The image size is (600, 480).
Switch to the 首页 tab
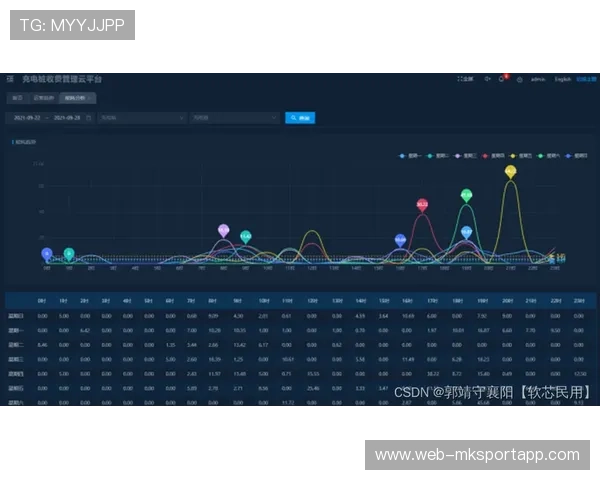17,98
